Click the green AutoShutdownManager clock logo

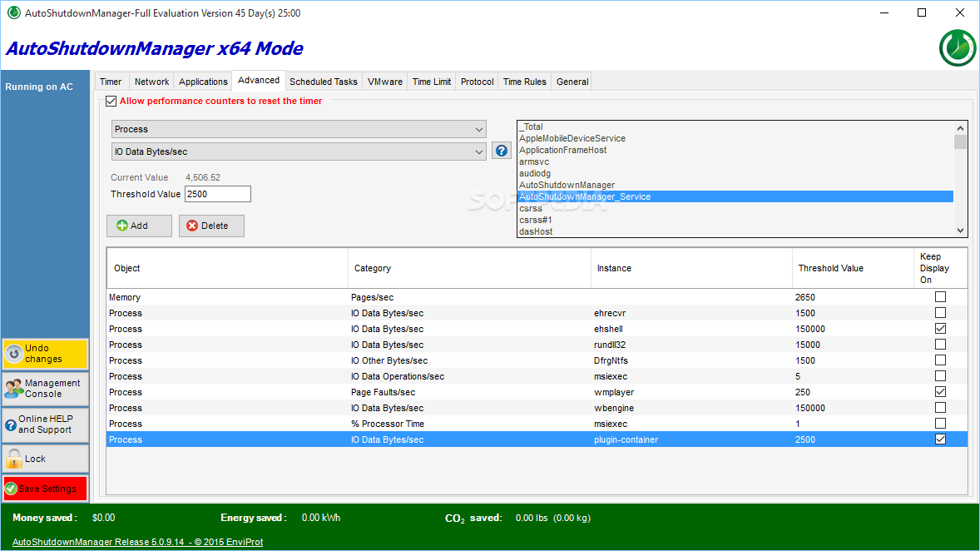click(x=958, y=47)
